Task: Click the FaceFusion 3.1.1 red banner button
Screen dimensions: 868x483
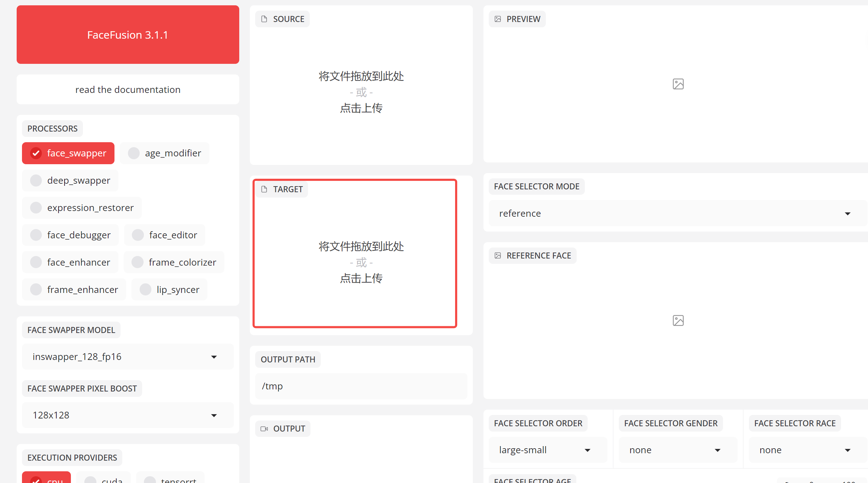Action: pos(128,35)
